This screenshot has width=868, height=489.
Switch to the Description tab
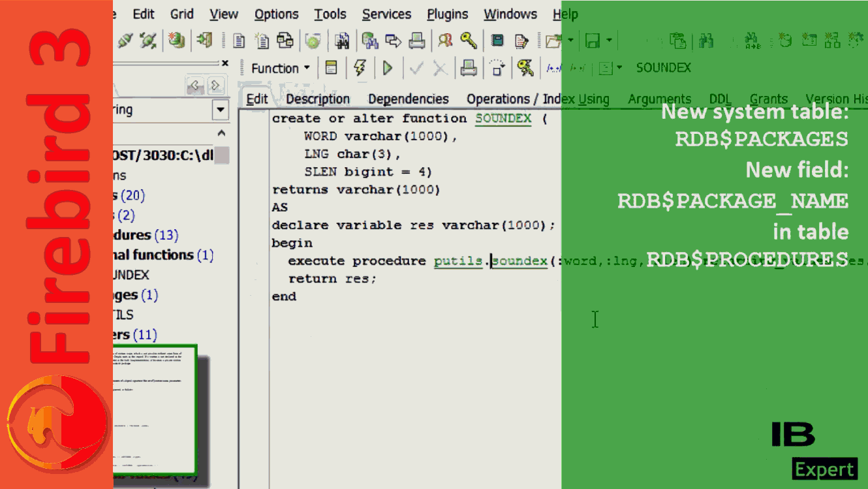coord(318,99)
